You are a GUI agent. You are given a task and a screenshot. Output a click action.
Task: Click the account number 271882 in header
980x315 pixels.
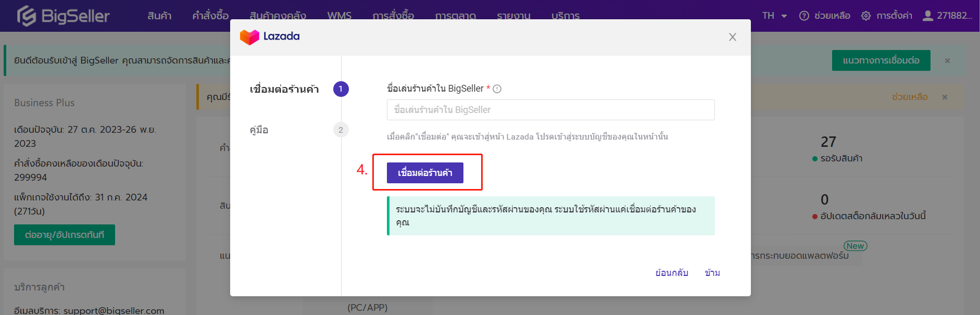[954, 16]
